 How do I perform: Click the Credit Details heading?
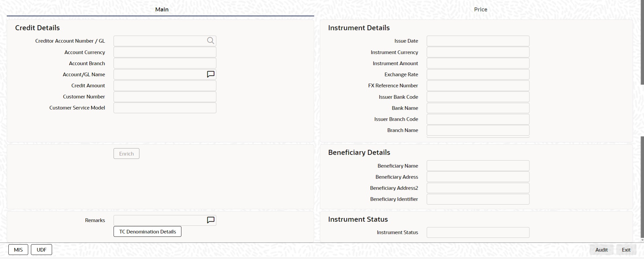37,28
